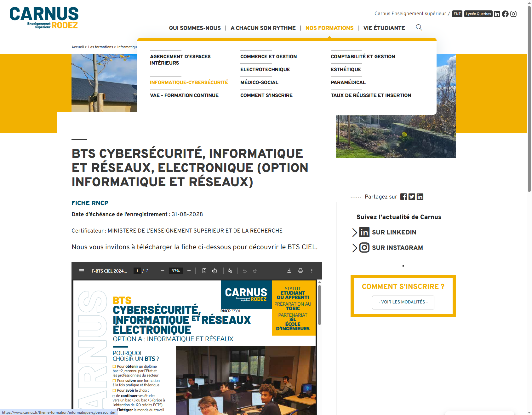Share page on Facebook icon

403,197
